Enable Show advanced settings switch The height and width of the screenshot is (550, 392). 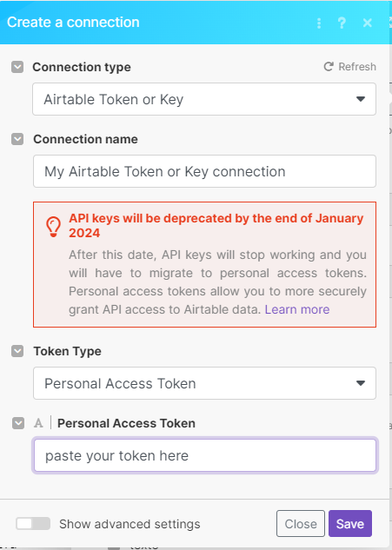33,524
